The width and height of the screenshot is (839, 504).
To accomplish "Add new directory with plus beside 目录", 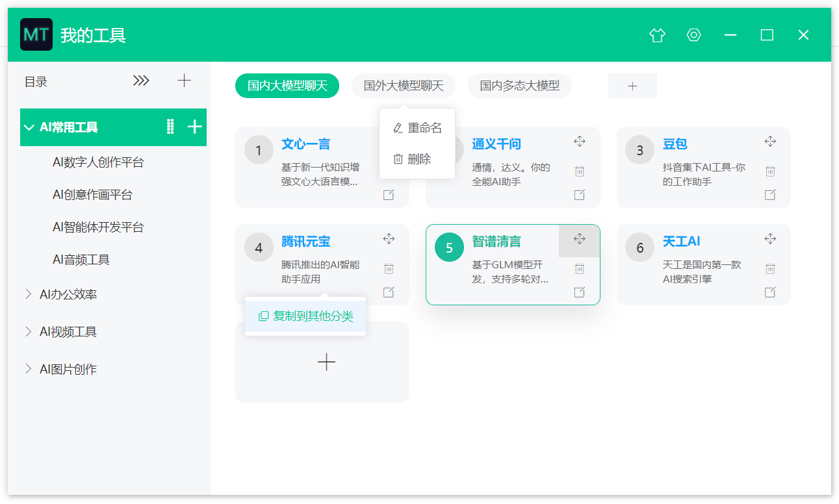I will 185,81.
